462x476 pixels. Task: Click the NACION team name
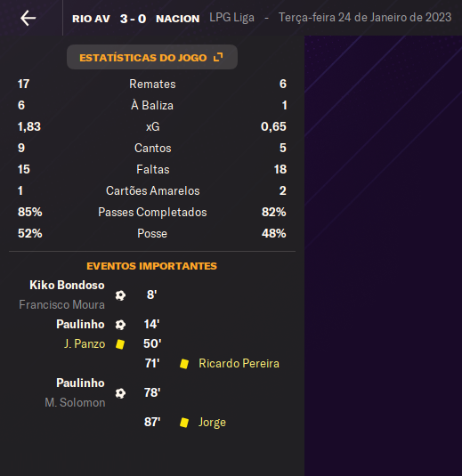178,19
